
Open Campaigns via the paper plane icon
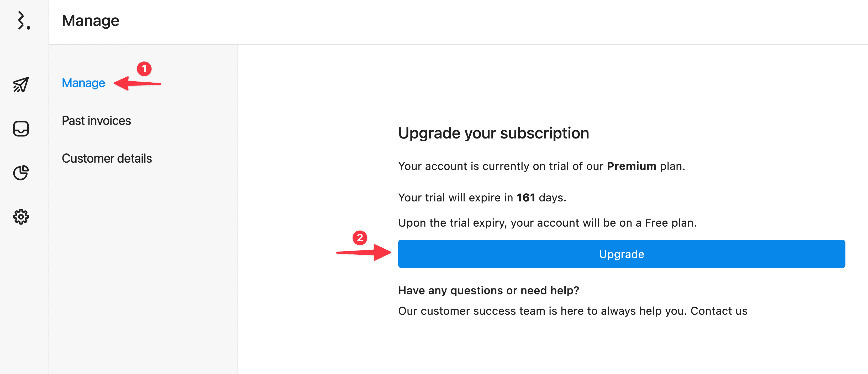tap(21, 84)
